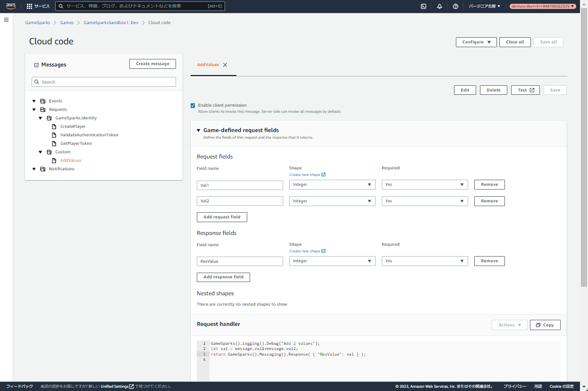Click the Add request field button
588x391 pixels.
pos(222,217)
